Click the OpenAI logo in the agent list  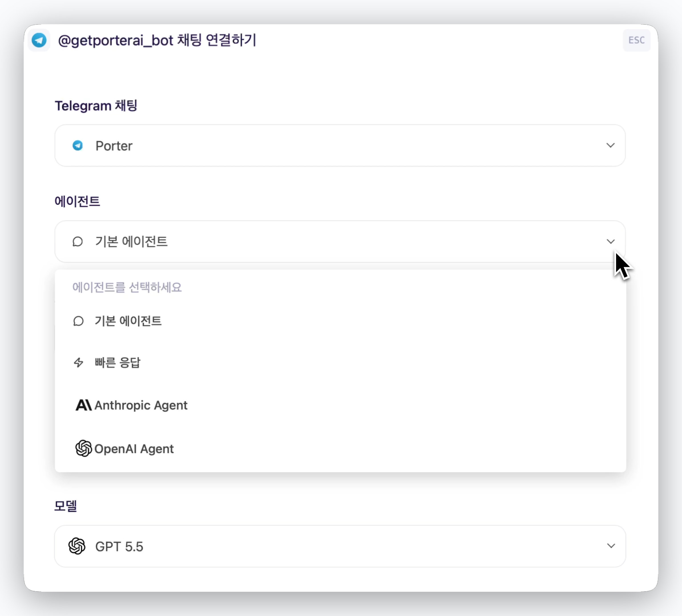pyautogui.click(x=84, y=448)
